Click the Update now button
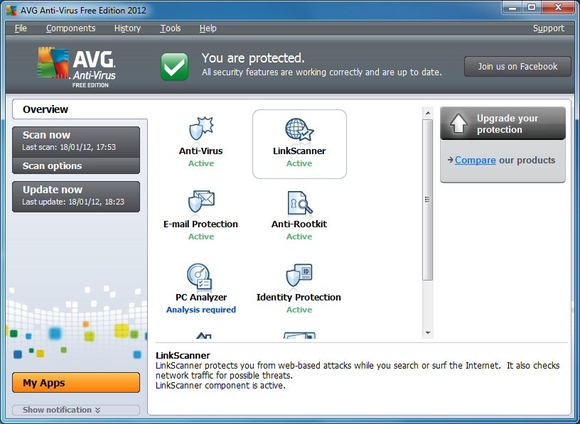The height and width of the screenshot is (424, 580). click(x=76, y=196)
